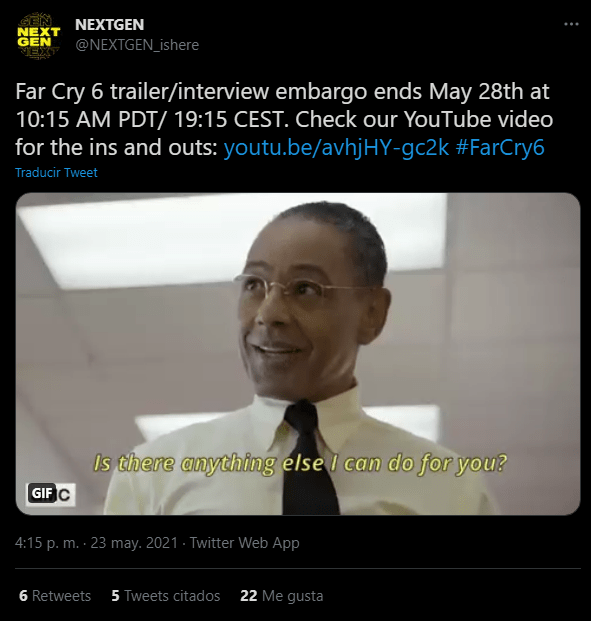View the 5 Tweets citados list
Screen dimensions: 591x621
166,596
